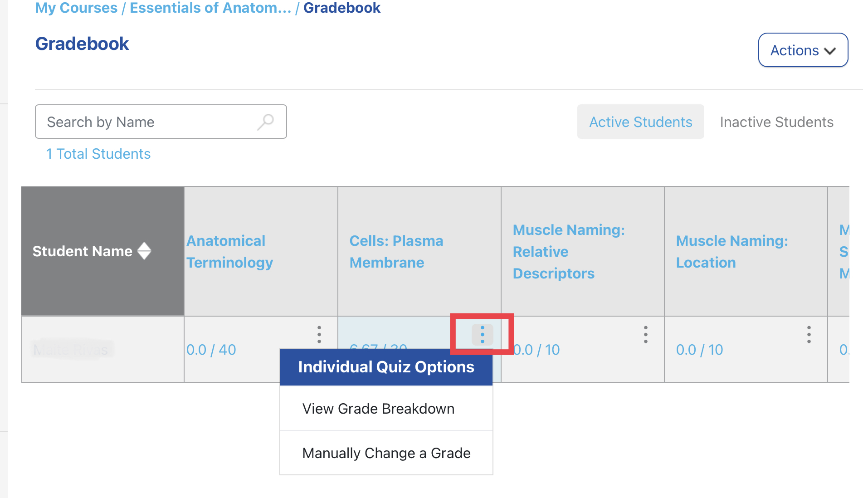The image size is (868, 498).
Task: Open the 1 Total Students link
Action: (98, 154)
